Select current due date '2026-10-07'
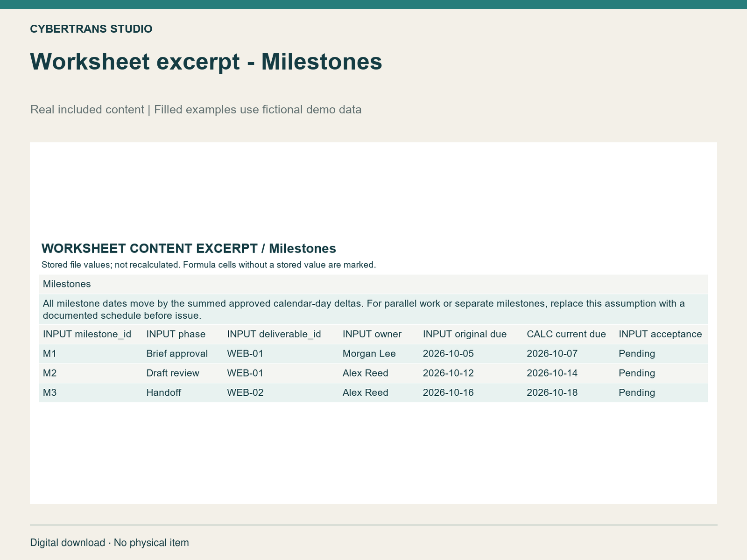Screen dimensions: 747x560 click(x=552, y=354)
